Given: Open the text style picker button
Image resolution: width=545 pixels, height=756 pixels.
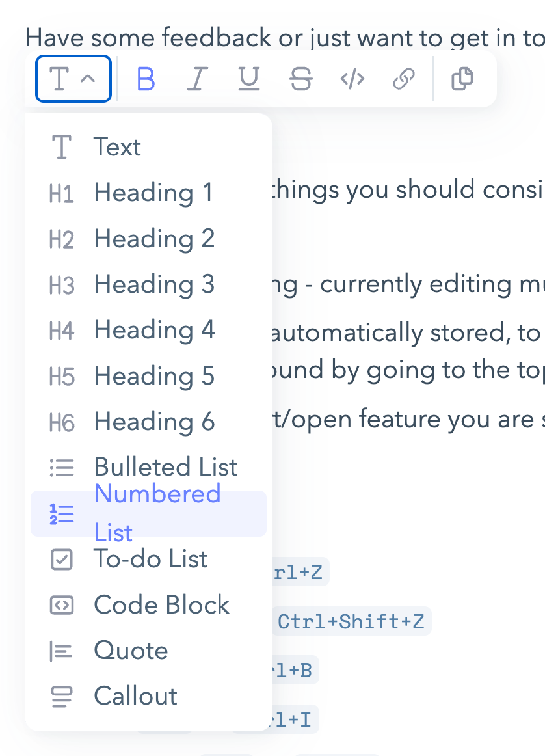Looking at the screenshot, I should pyautogui.click(x=73, y=79).
